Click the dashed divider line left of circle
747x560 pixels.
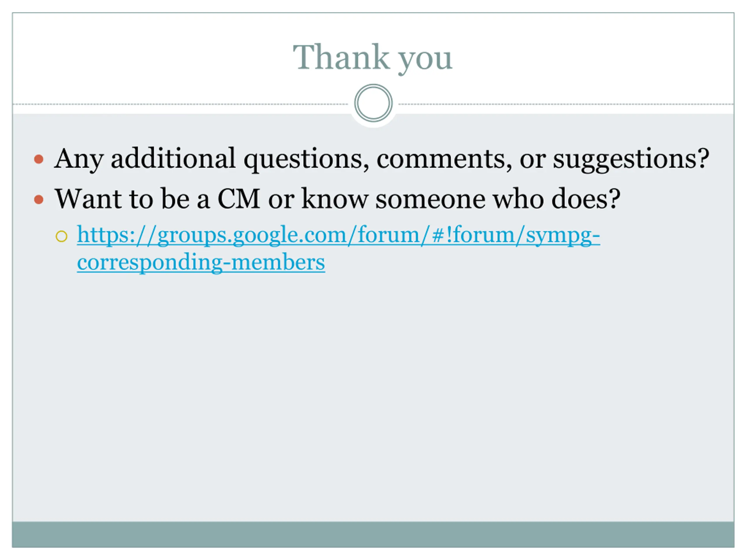(181, 104)
